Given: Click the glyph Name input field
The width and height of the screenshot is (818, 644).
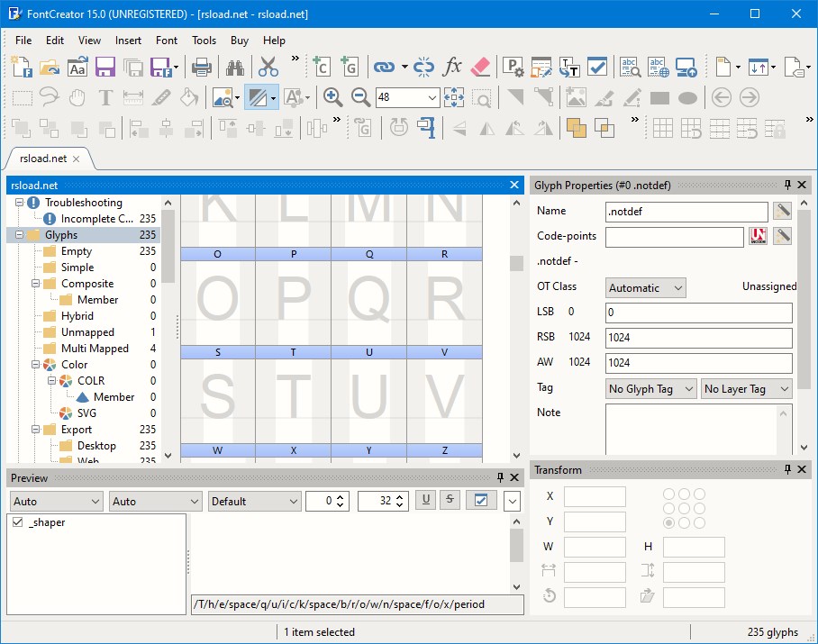Looking at the screenshot, I should point(686,212).
